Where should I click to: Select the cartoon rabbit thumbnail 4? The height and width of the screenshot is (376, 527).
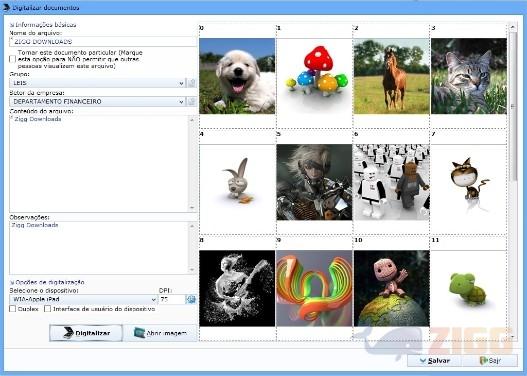[237, 182]
